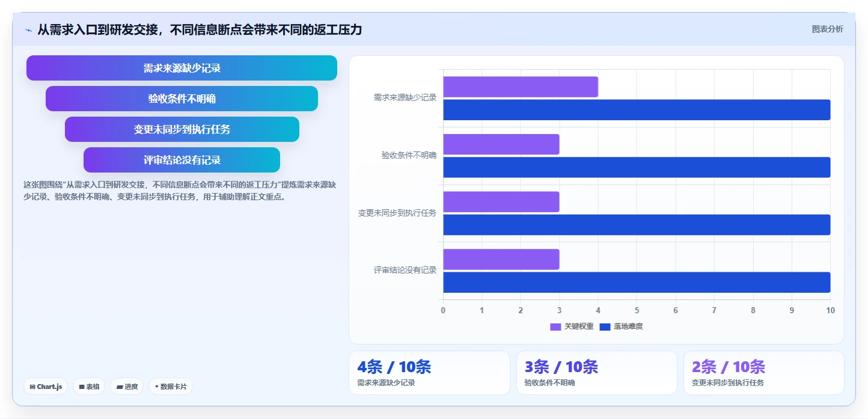Click the small icon before the header title
868x419 pixels.
pyautogui.click(x=28, y=30)
